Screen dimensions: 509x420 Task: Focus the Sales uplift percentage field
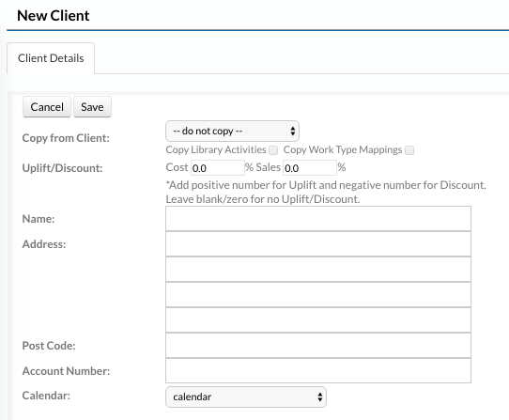310,168
